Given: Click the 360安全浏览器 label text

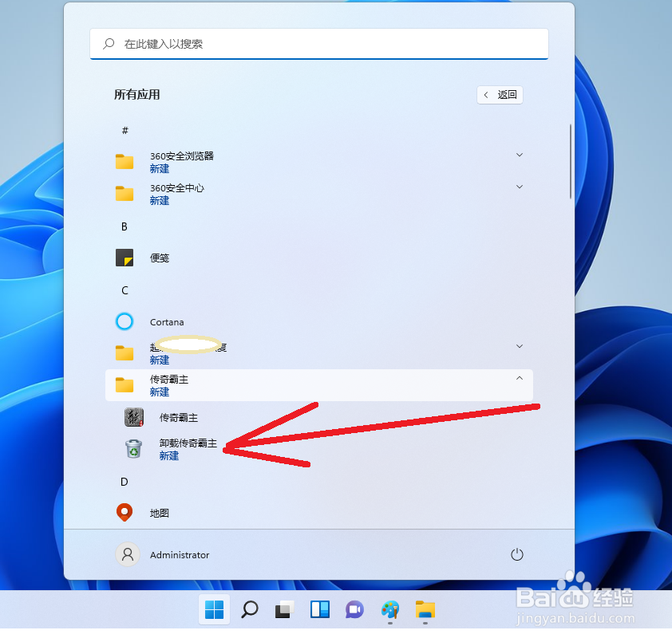Looking at the screenshot, I should click(182, 156).
